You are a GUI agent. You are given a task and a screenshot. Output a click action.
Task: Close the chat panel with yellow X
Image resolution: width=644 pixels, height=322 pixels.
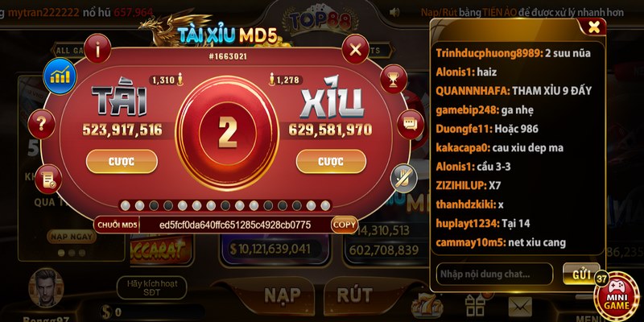pyautogui.click(x=594, y=27)
